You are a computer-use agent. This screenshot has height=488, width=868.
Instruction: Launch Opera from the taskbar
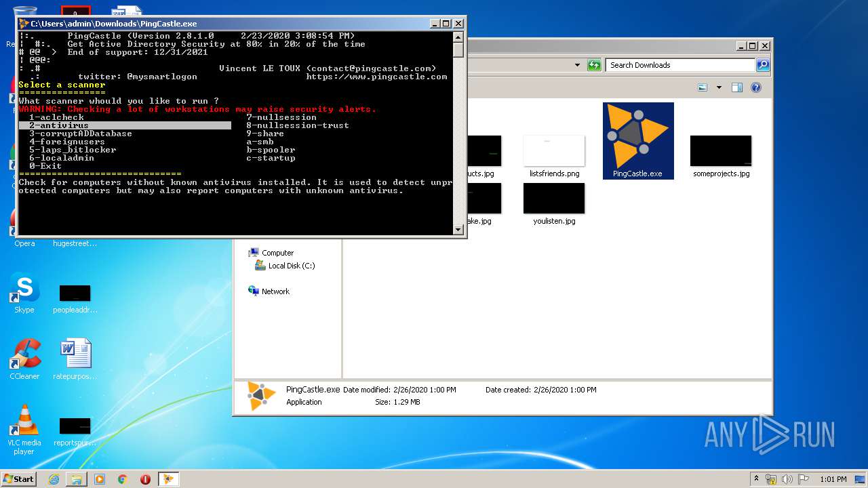click(x=145, y=479)
